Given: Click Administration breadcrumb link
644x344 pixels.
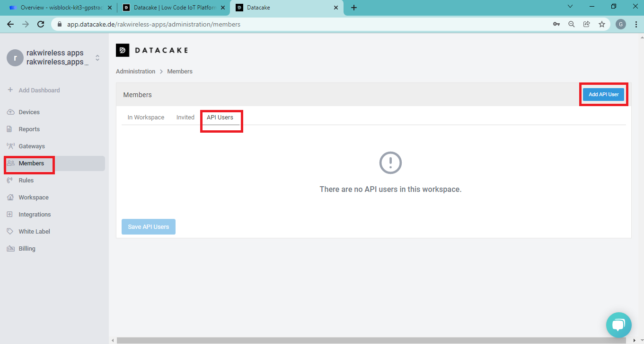Looking at the screenshot, I should (x=135, y=72).
